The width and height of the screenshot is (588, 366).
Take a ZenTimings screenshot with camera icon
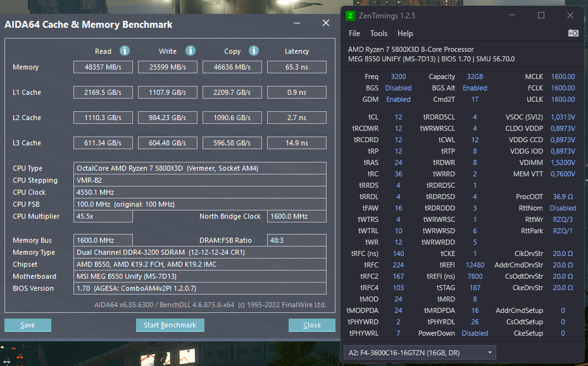tap(573, 33)
